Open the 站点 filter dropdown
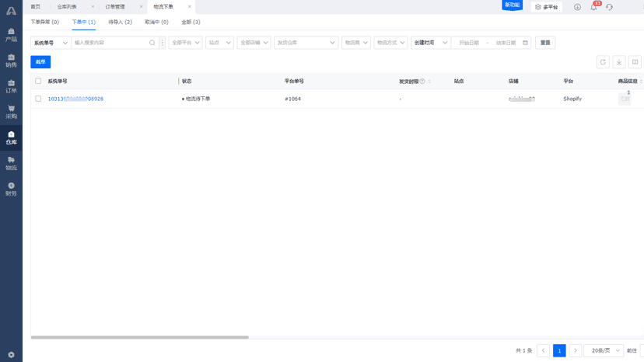644x362 pixels. pyautogui.click(x=220, y=43)
